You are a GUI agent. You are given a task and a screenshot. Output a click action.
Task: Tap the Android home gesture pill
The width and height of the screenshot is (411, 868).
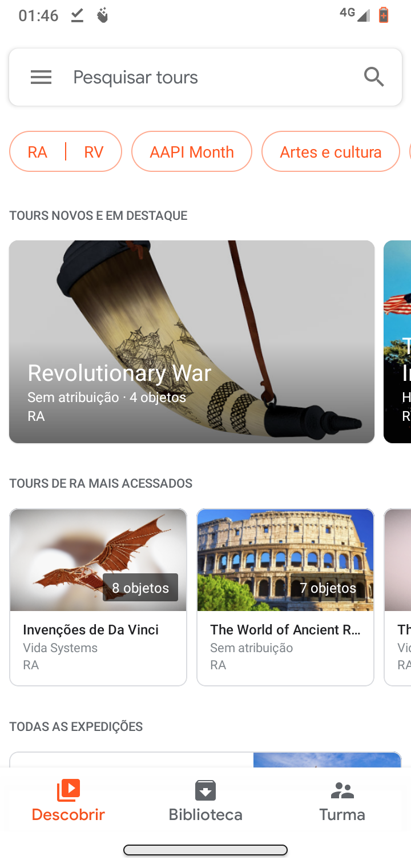205,850
